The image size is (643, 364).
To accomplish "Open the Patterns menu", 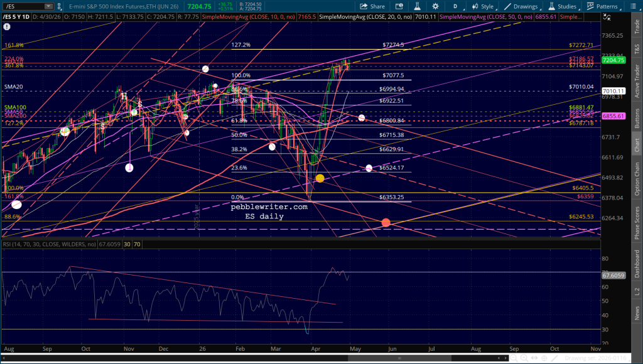I will tap(603, 6).
